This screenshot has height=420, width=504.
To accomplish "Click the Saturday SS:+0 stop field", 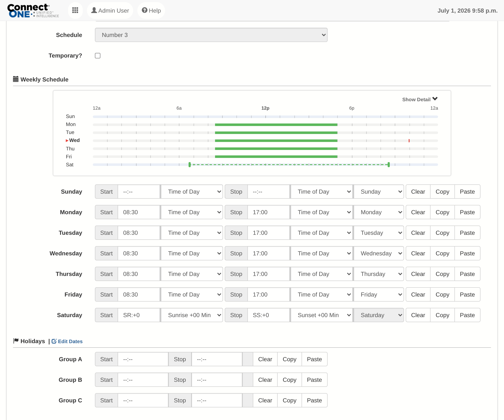I will tap(269, 315).
